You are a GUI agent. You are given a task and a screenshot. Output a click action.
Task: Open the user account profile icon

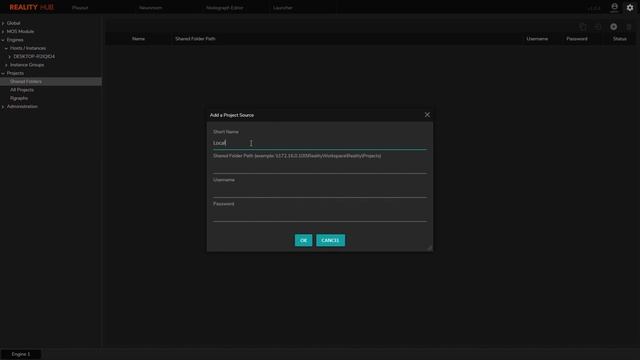(614, 7)
